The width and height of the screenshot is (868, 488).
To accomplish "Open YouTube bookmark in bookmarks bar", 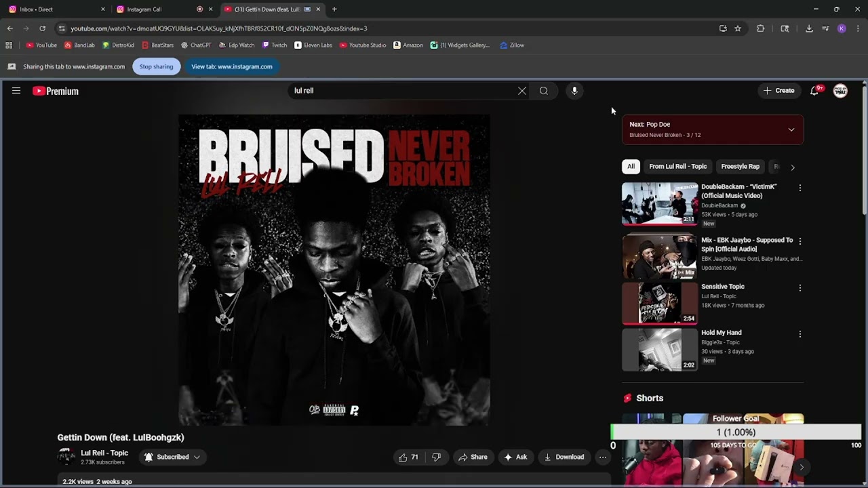I will pyautogui.click(x=41, y=45).
